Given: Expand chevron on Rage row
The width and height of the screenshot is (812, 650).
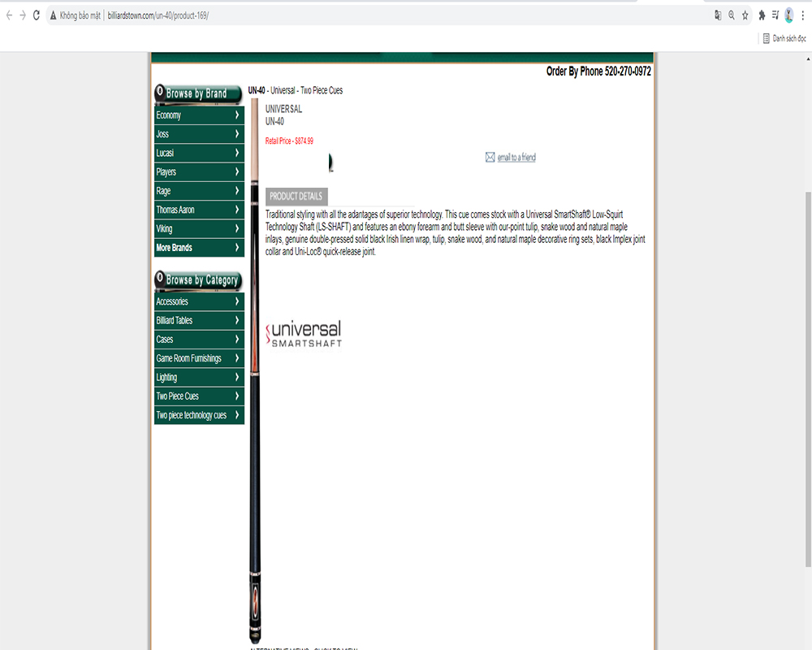Looking at the screenshot, I should [x=236, y=191].
